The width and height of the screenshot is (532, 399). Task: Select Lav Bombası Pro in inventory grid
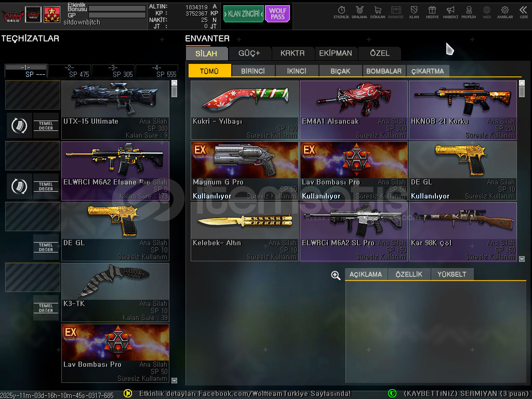pos(354,171)
